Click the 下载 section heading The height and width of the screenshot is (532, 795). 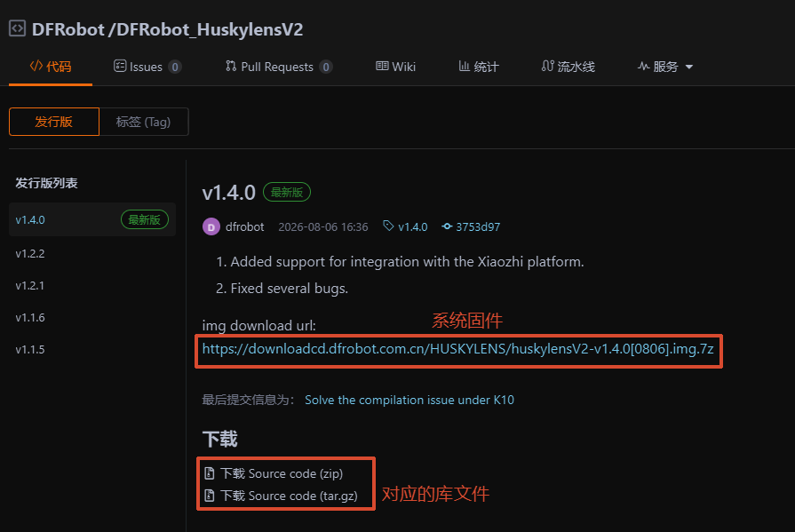[219, 439]
